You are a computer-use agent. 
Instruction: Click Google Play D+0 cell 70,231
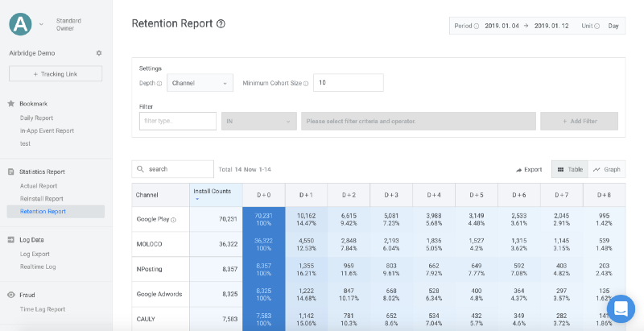point(264,219)
